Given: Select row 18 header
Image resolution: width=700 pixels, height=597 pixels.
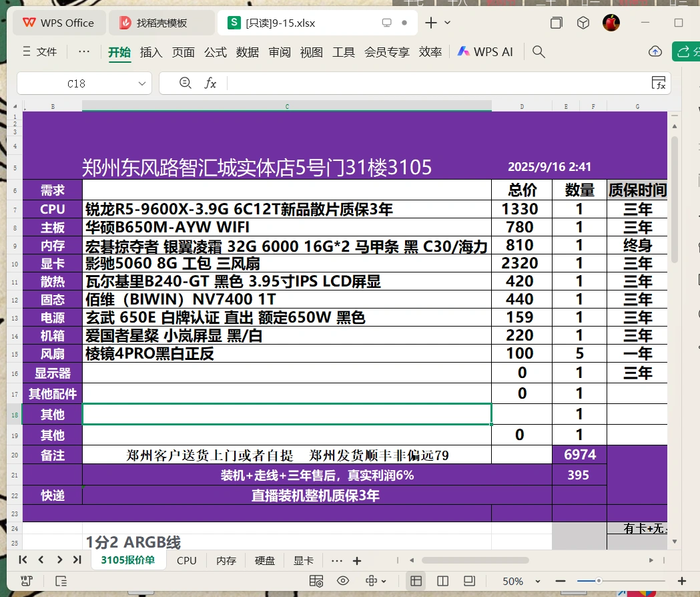Looking at the screenshot, I should (15, 415).
